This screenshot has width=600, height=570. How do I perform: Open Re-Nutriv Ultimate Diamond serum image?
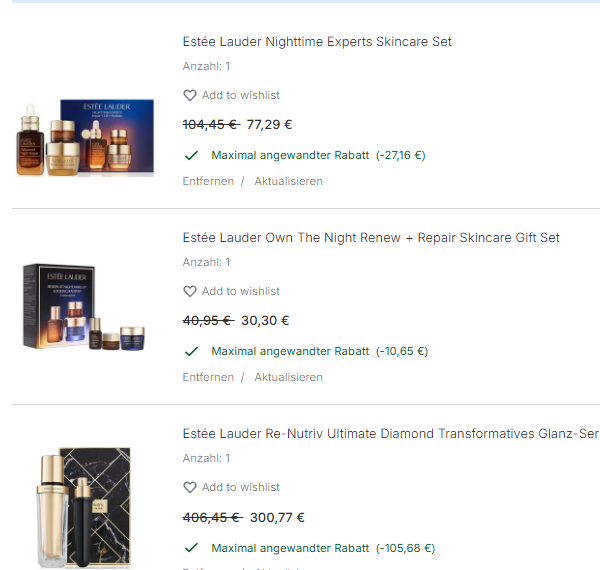84,508
